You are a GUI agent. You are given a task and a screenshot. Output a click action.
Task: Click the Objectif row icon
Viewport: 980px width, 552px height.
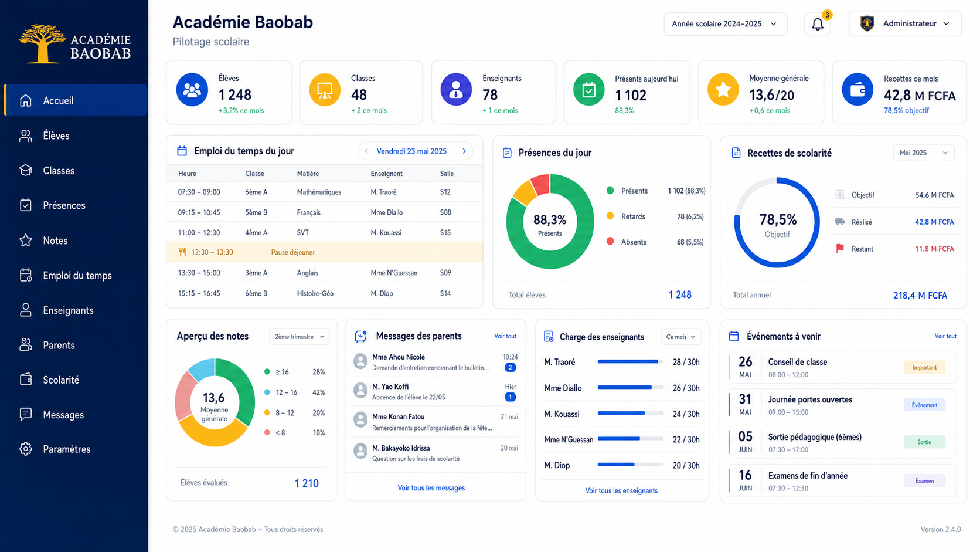pyautogui.click(x=840, y=195)
